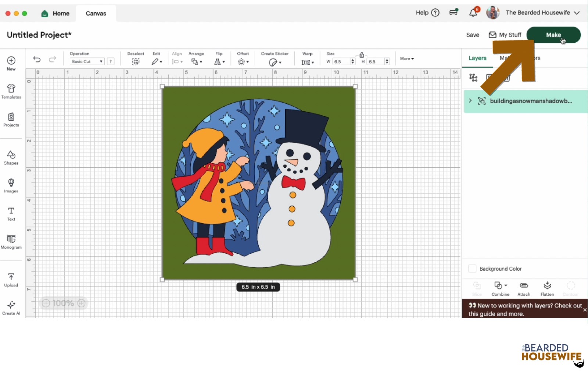Click the Make button
588x374 pixels.
(x=553, y=35)
